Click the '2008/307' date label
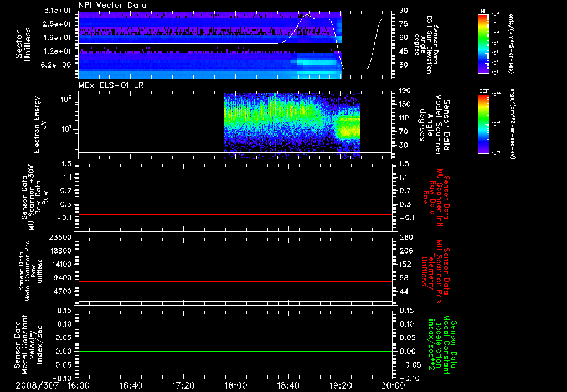 [x=37, y=385]
